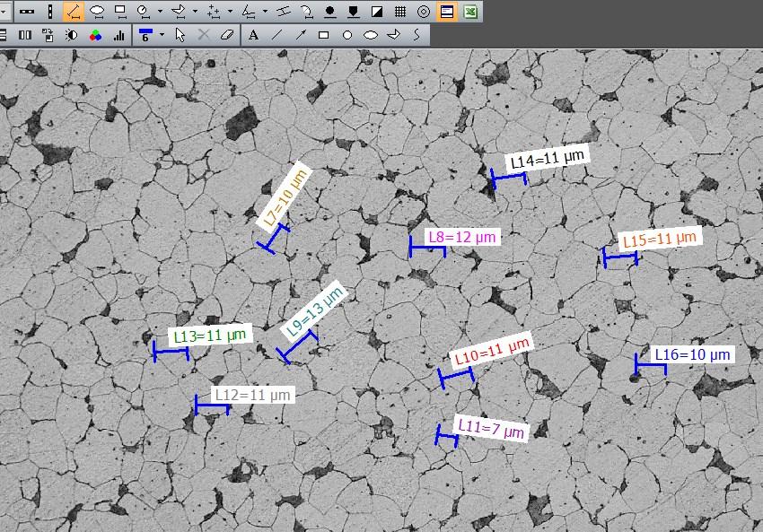Click the black-and-white diagonal square icon
Image resolution: width=763 pixels, height=532 pixels.
377,11
